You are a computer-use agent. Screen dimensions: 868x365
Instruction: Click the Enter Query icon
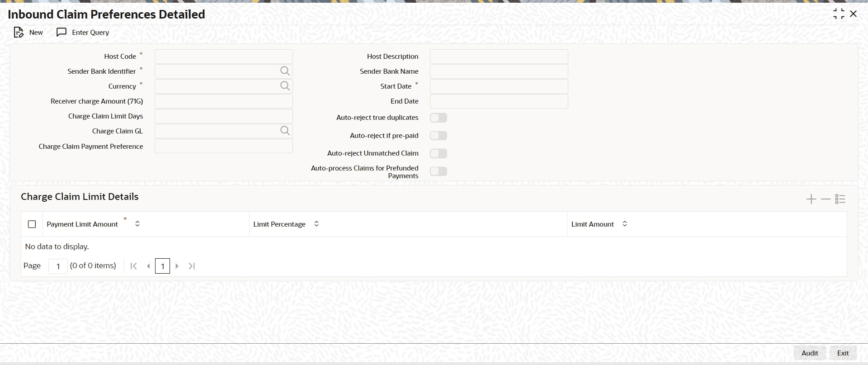(x=61, y=33)
